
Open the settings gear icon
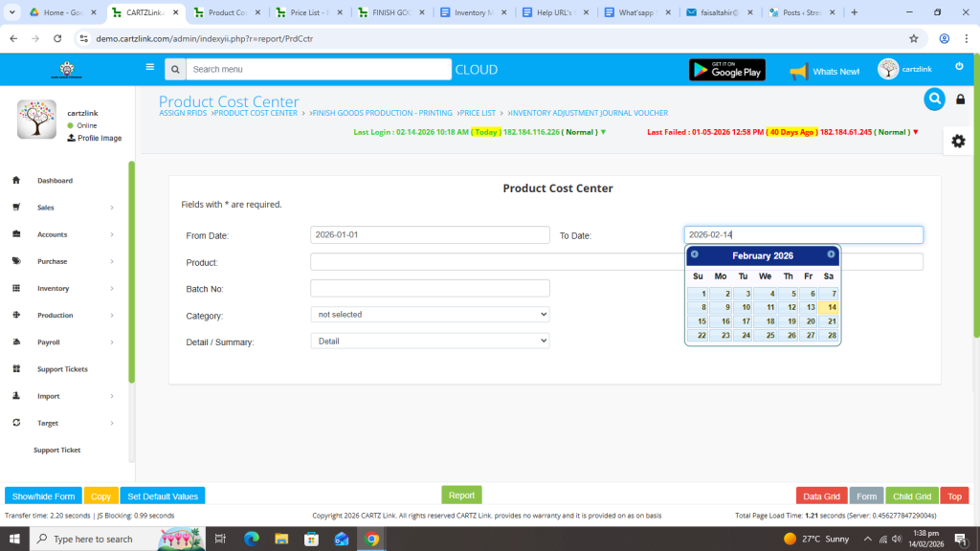[958, 141]
